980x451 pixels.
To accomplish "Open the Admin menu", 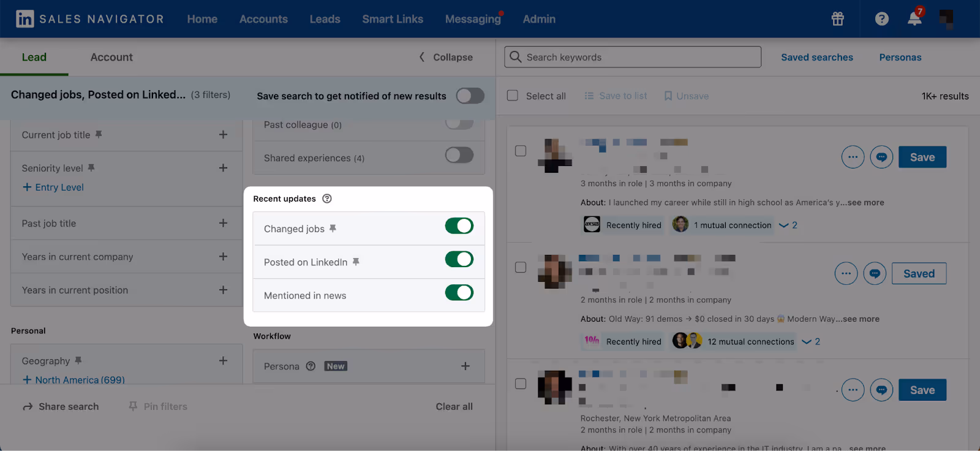I will point(539,19).
